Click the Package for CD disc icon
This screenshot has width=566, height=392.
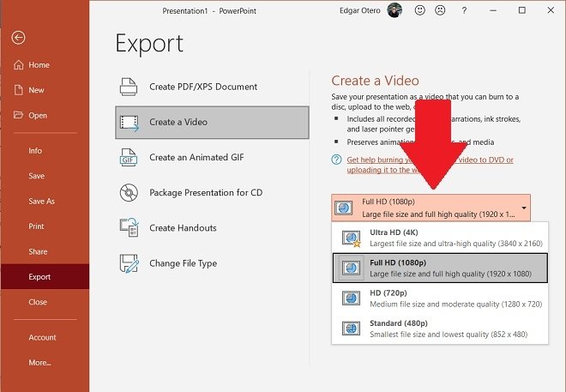[129, 193]
